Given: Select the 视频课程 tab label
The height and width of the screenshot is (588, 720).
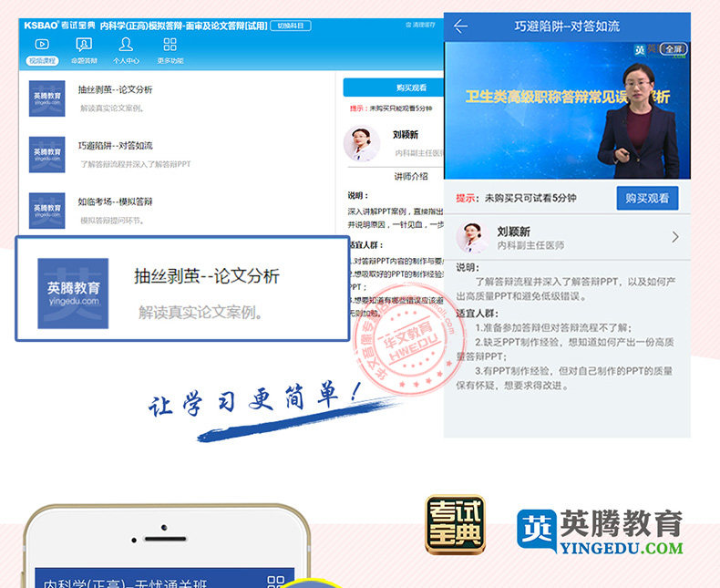Looking at the screenshot, I should point(42,61).
